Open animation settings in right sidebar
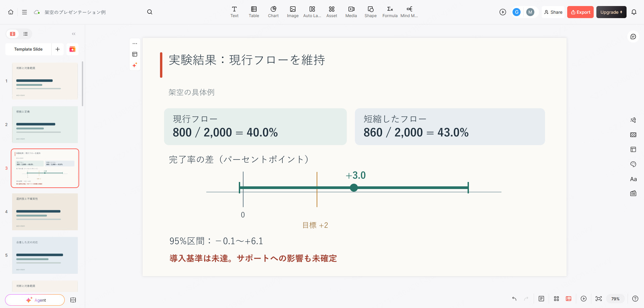This screenshot has height=308, width=644. click(633, 120)
